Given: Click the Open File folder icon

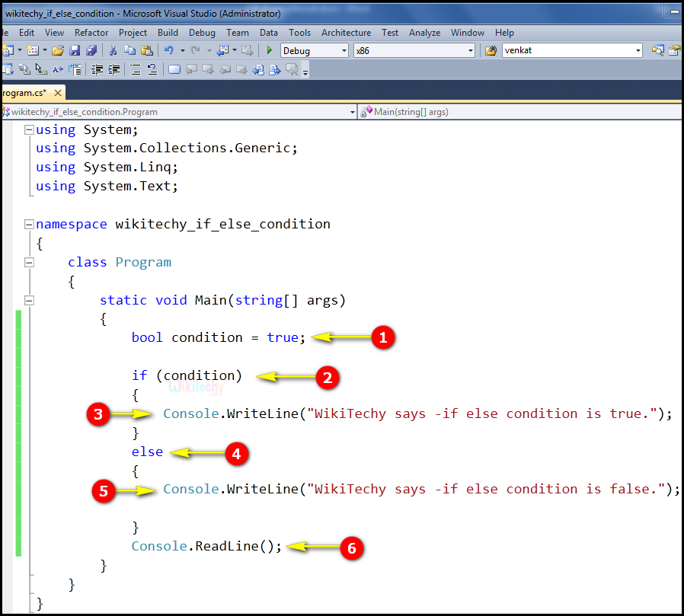Looking at the screenshot, I should click(x=58, y=50).
